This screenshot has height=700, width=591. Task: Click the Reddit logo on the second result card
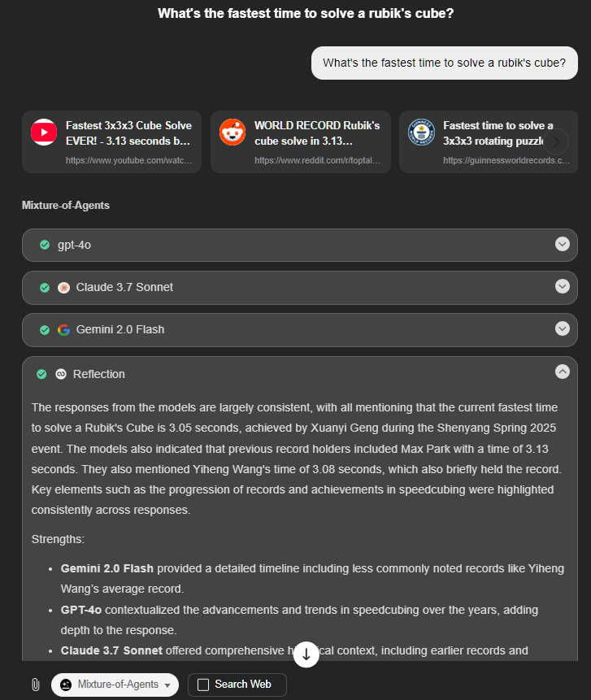click(232, 132)
